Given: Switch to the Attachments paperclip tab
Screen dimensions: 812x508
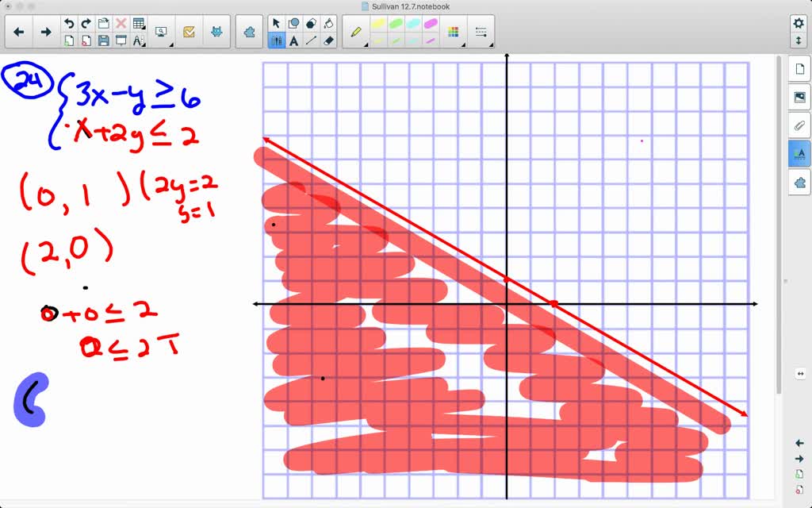Looking at the screenshot, I should [799, 125].
